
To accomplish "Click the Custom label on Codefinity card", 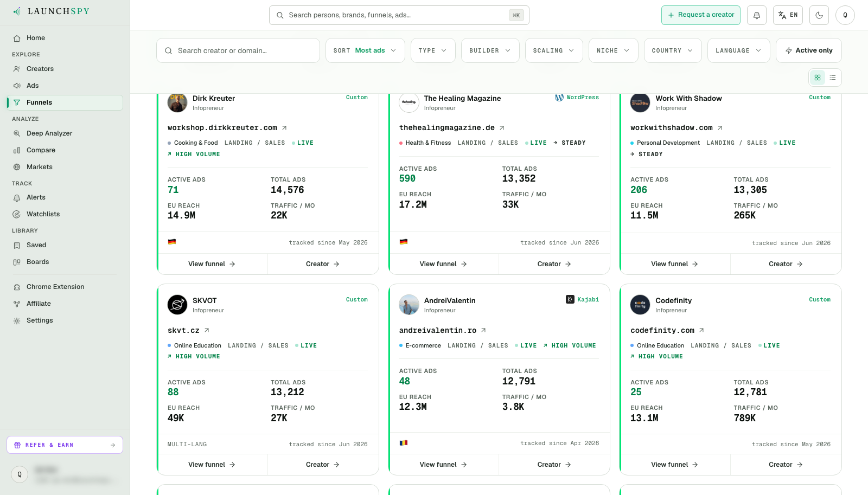I will [820, 299].
